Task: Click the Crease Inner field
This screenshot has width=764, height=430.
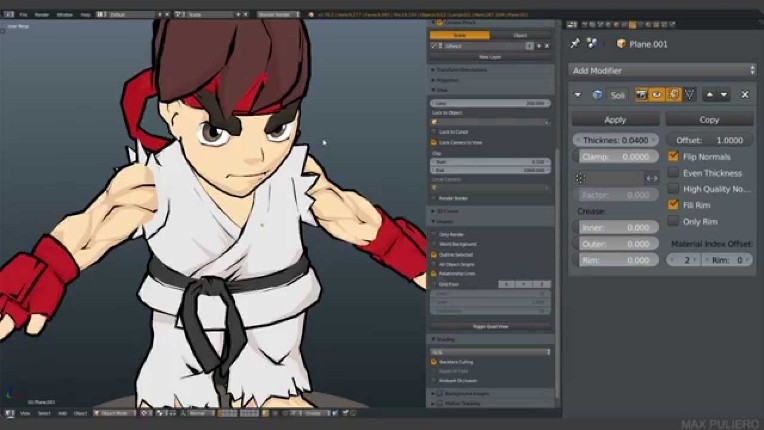Action: point(615,227)
